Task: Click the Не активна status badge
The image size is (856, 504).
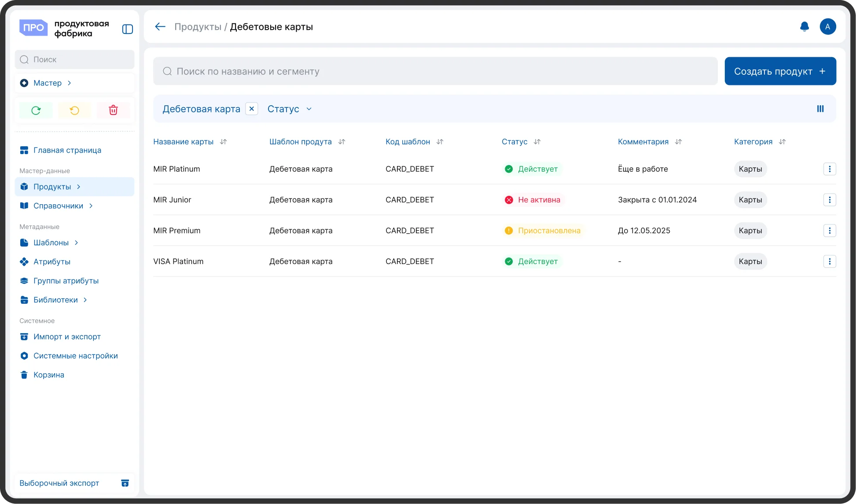Action: [x=533, y=200]
